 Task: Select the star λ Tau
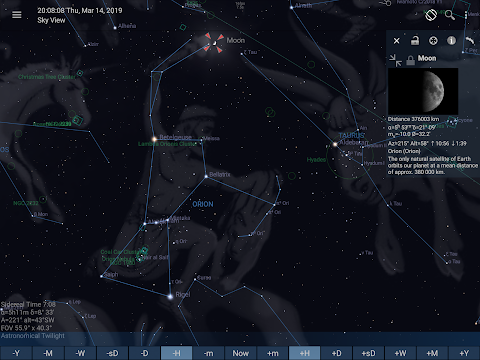coord(387,205)
